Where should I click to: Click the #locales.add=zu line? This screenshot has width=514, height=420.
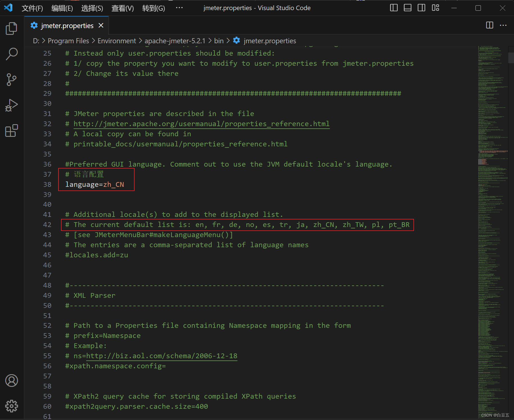pyautogui.click(x=97, y=255)
